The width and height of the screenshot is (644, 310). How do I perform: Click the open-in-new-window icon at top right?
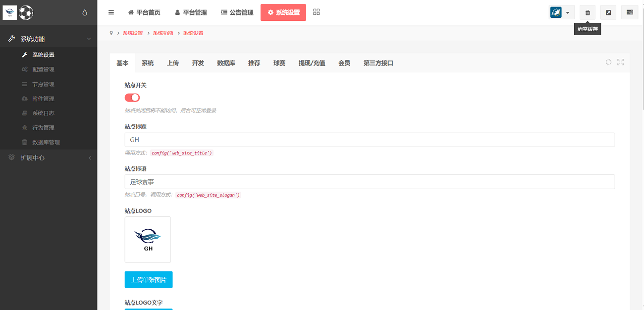point(608,12)
